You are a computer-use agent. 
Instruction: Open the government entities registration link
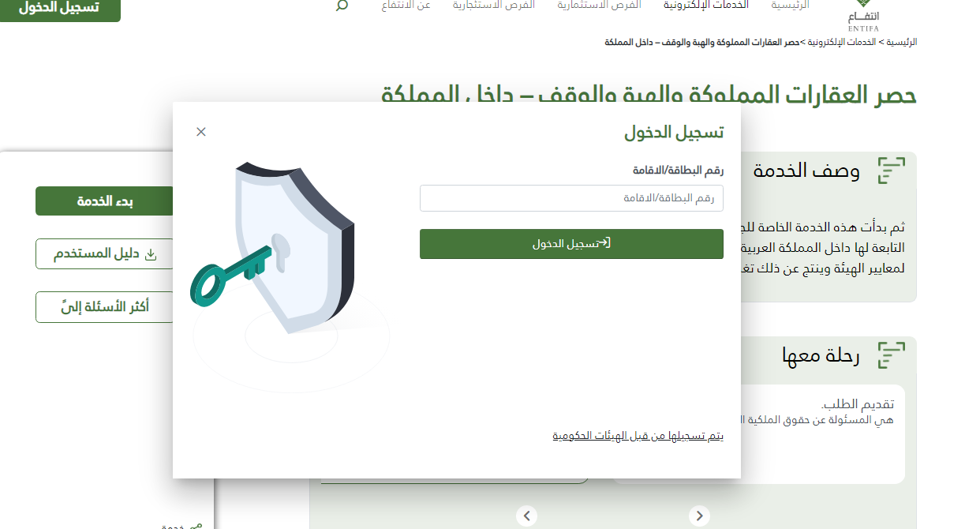tap(638, 436)
